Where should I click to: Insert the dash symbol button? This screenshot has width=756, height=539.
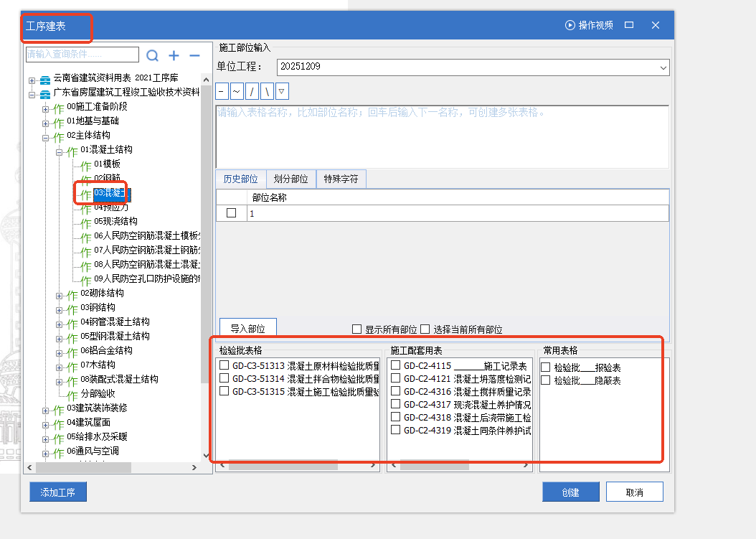click(x=222, y=92)
